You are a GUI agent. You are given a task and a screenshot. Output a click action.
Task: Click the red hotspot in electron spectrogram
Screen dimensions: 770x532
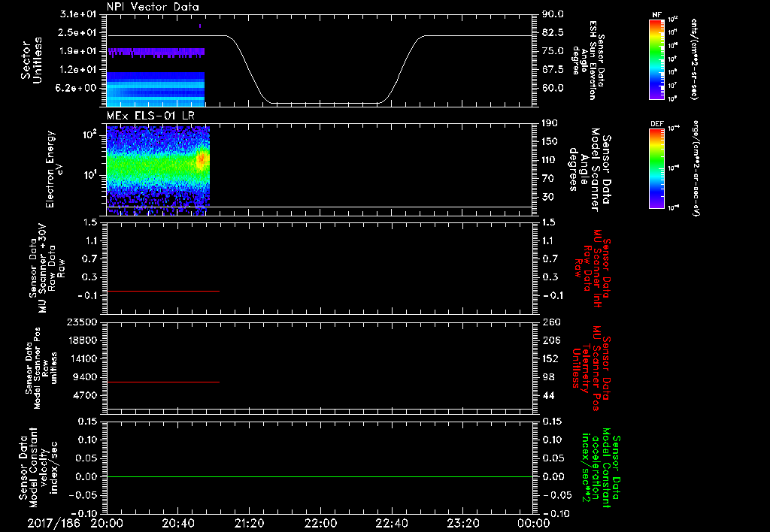(202, 161)
